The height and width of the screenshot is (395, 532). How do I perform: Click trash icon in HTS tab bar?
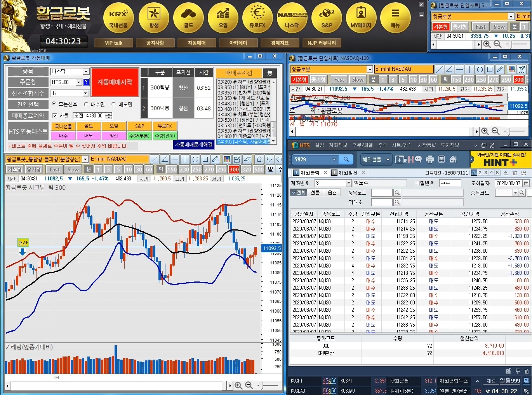click(x=515, y=173)
